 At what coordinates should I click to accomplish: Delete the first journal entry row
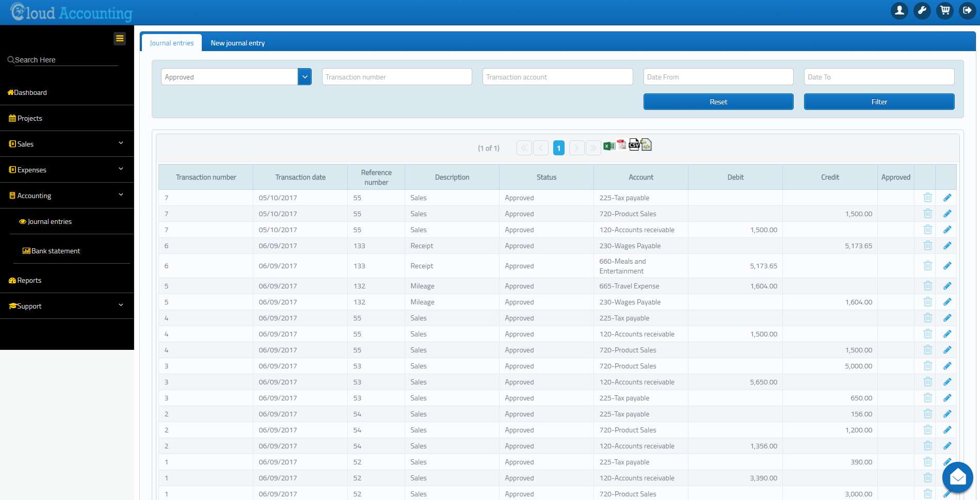[927, 198]
